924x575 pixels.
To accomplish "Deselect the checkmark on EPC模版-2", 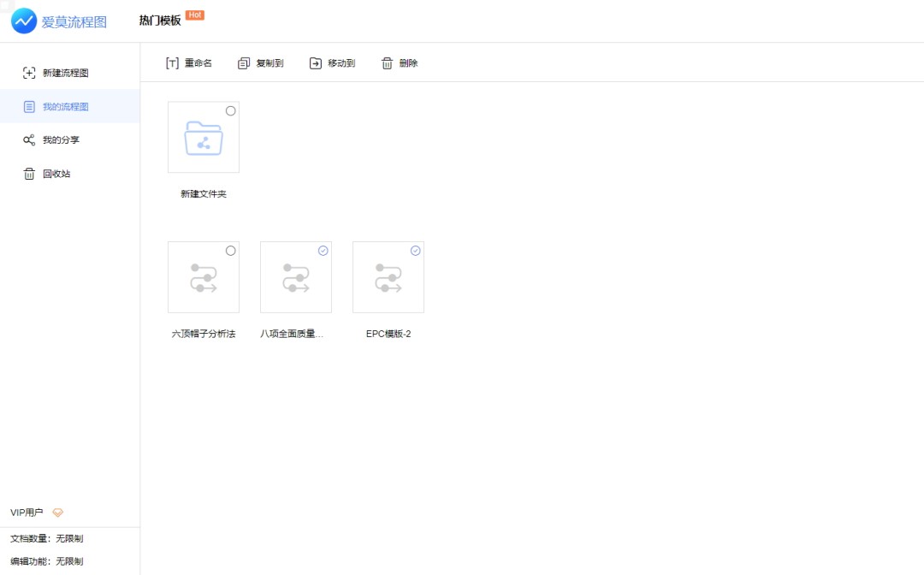I will [x=415, y=251].
